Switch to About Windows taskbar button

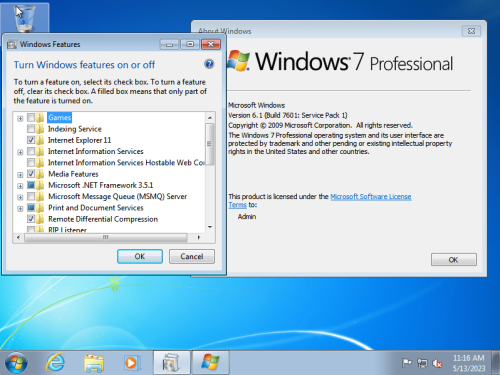pos(210,362)
